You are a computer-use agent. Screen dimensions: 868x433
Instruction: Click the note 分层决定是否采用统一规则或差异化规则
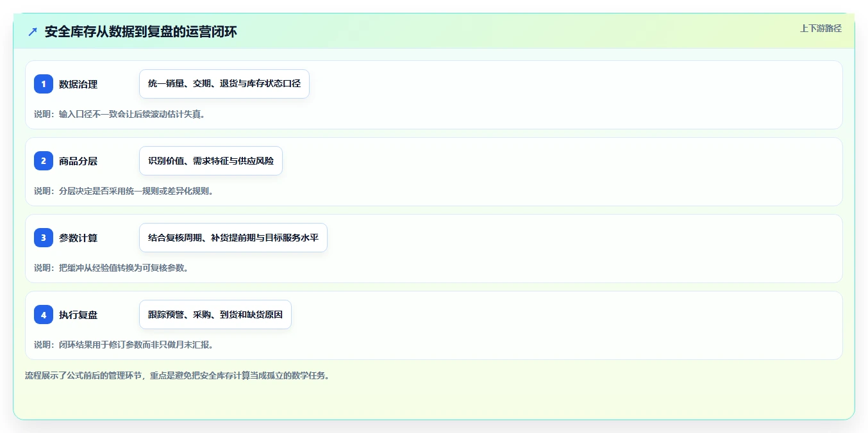124,191
